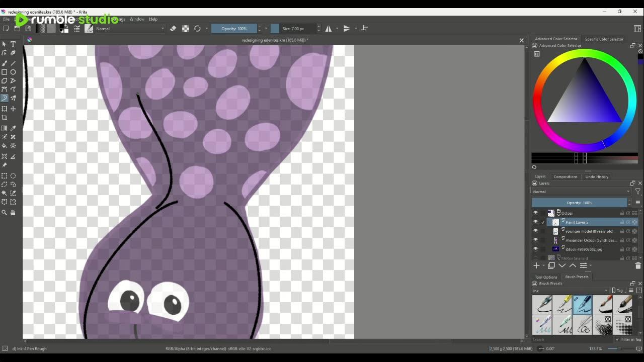Switch to the Undo History tab
Viewport: 644px width, 362px height.
tap(597, 176)
